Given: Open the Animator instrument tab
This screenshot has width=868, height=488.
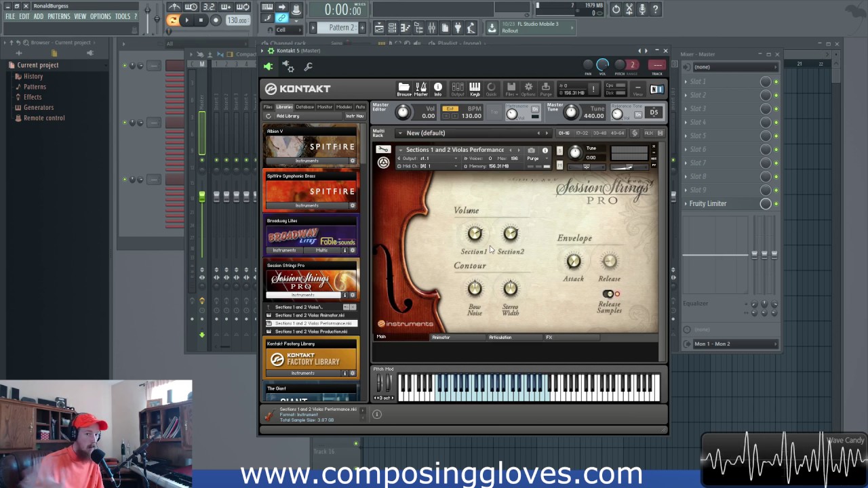Looking at the screenshot, I should coord(441,338).
